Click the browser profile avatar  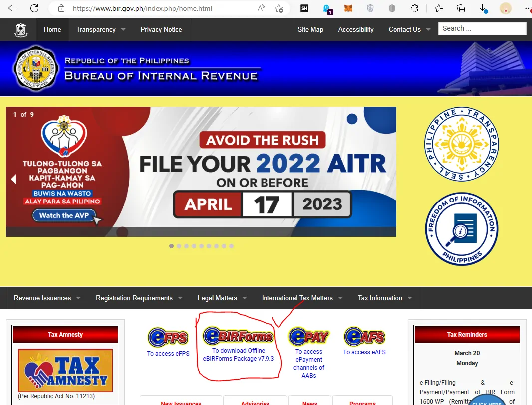505,8
